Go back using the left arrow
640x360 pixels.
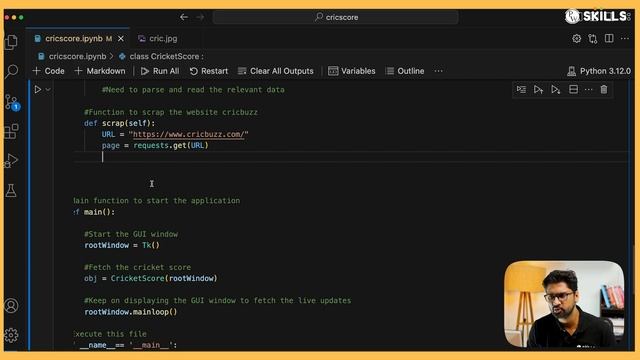(184, 17)
